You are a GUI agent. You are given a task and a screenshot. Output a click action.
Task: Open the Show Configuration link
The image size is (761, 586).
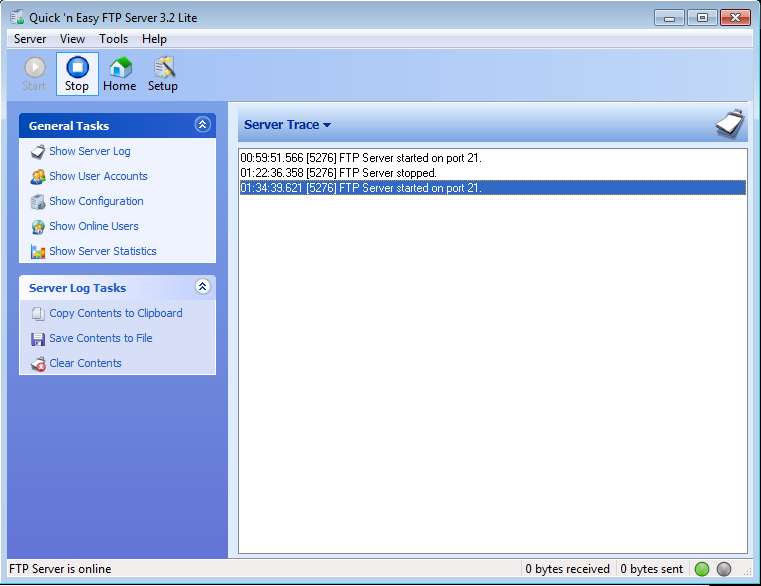pos(96,201)
